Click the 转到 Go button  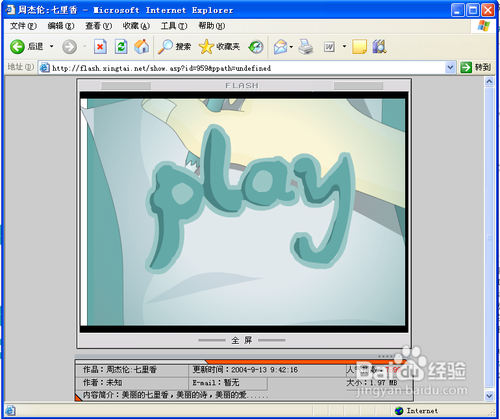(x=475, y=68)
